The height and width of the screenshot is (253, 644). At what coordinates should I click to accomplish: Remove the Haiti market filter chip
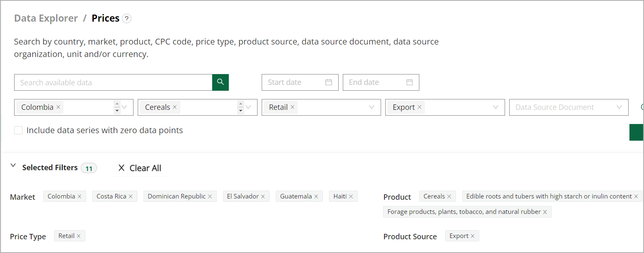[x=351, y=196]
